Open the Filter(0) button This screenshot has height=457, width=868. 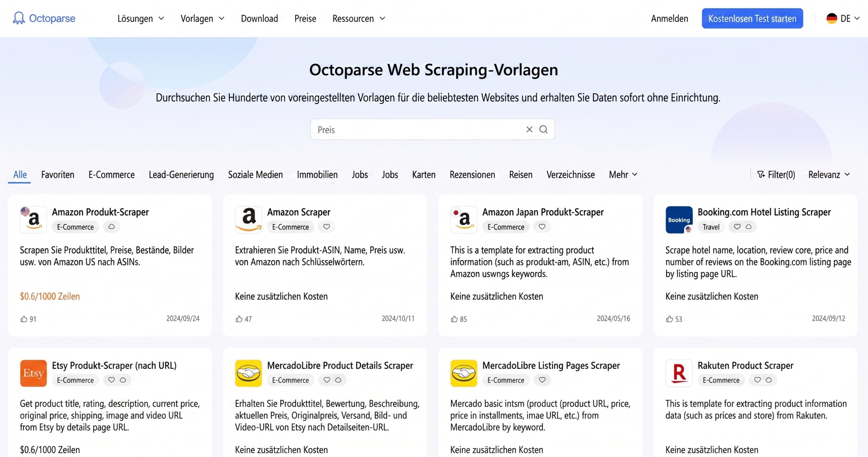[776, 174]
